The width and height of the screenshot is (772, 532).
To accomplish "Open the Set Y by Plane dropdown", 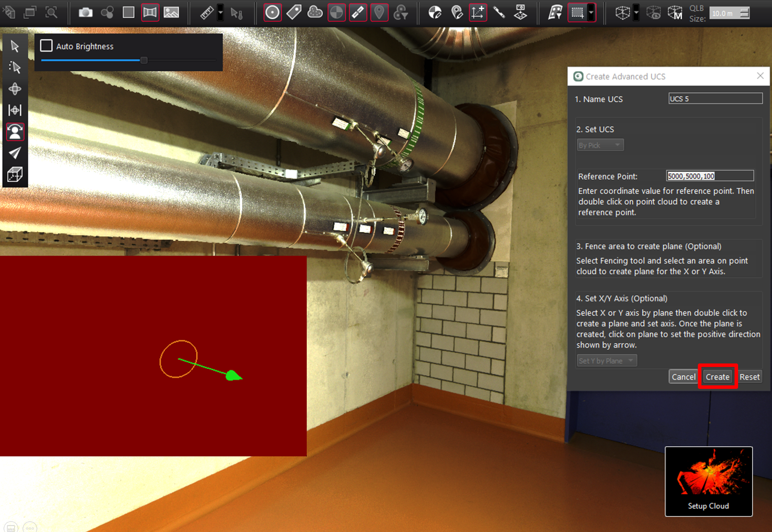I will [606, 361].
